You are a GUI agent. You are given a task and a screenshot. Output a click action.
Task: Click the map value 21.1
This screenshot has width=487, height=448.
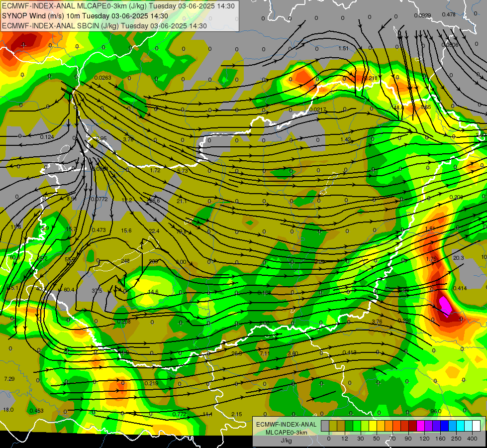182,201
